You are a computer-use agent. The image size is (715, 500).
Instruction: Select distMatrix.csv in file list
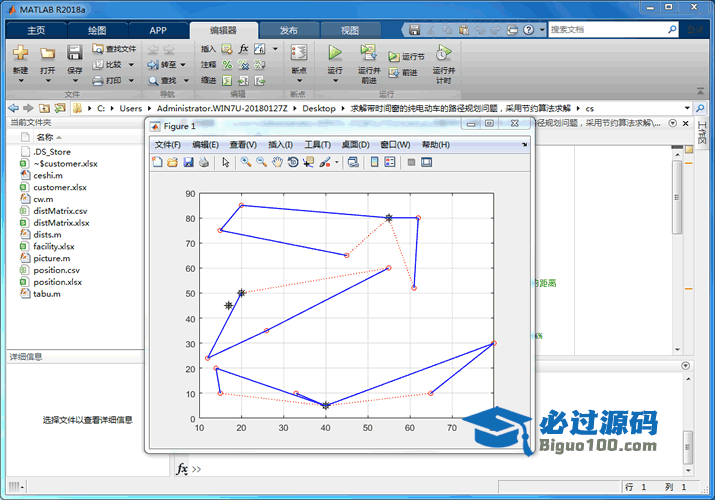pos(60,211)
